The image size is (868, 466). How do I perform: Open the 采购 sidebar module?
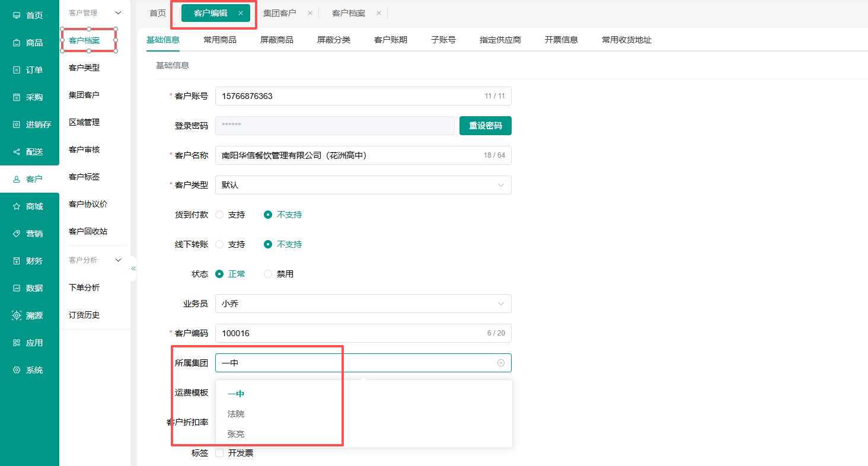click(x=30, y=97)
